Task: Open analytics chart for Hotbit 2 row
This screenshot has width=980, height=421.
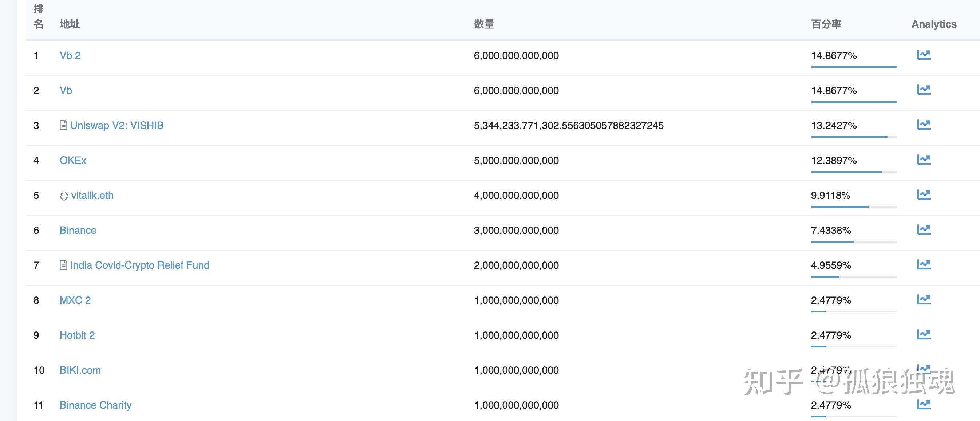Action: coord(924,335)
